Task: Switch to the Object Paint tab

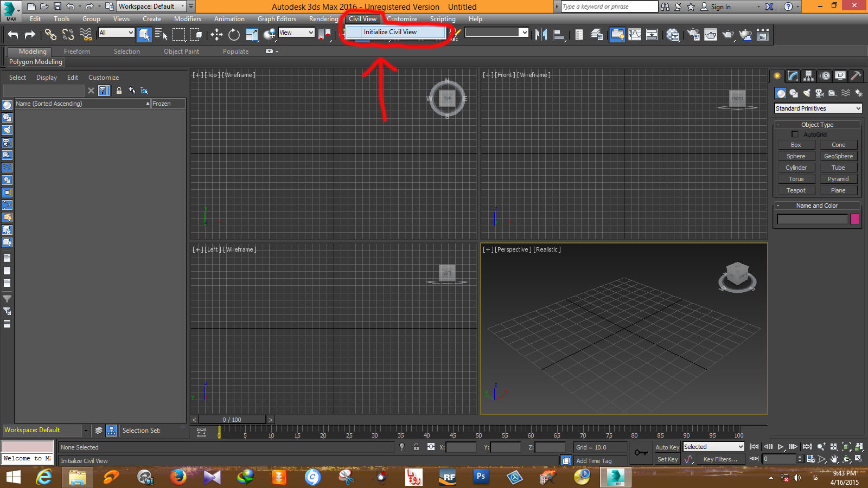Action: point(182,52)
